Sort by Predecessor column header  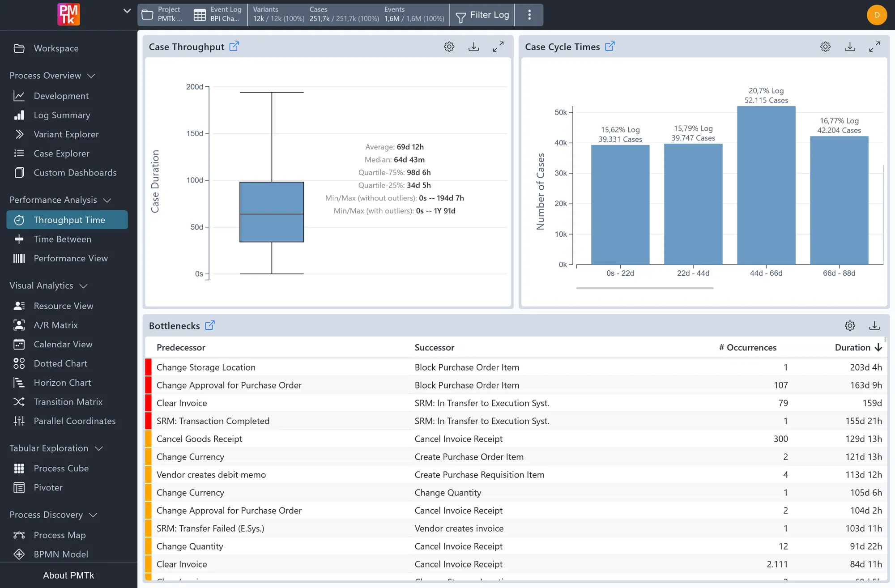pyautogui.click(x=181, y=348)
